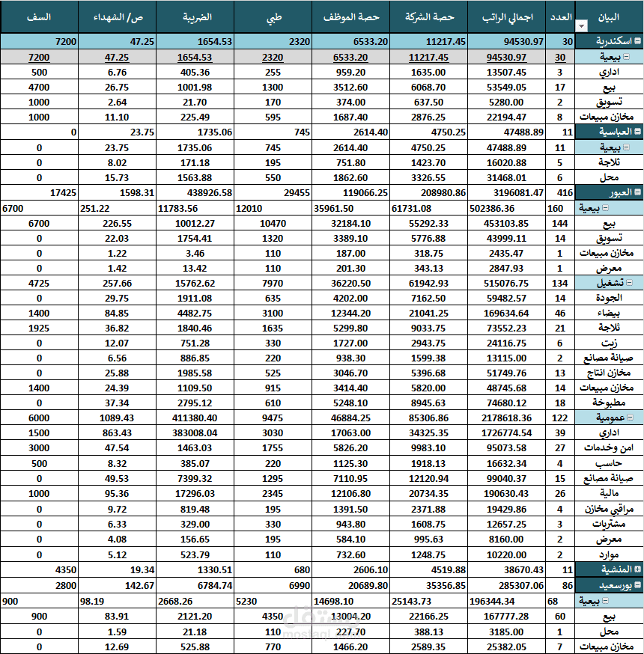Viewport: 644px width, 654px height.
Task: Select the row label موارد
Action: tap(609, 554)
